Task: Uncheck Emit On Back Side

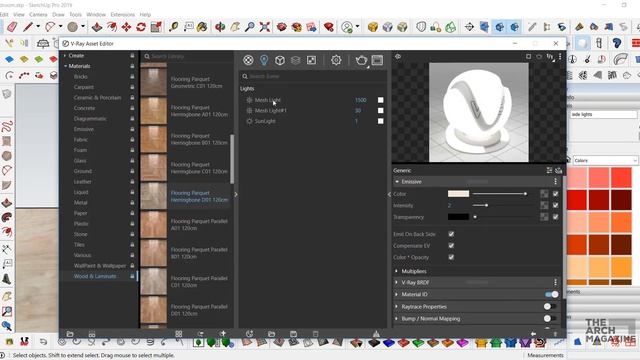Action: click(x=451, y=234)
